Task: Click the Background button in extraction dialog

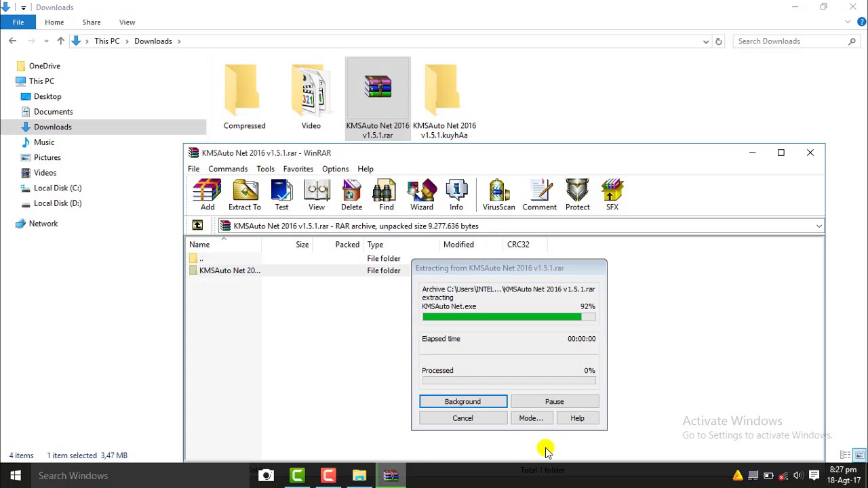Action: [x=462, y=402]
